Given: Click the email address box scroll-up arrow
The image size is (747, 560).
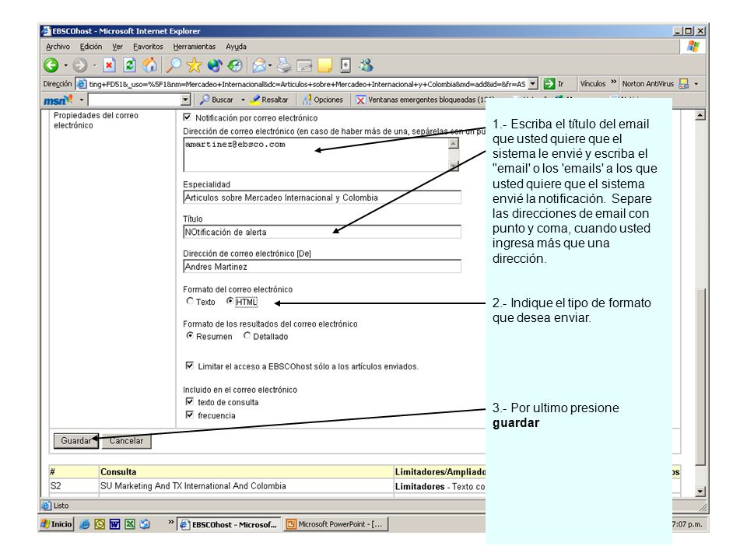Looking at the screenshot, I should [454, 143].
